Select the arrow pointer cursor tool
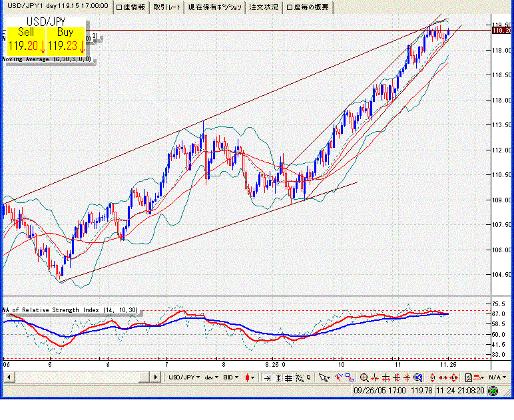 pyautogui.click(x=323, y=377)
